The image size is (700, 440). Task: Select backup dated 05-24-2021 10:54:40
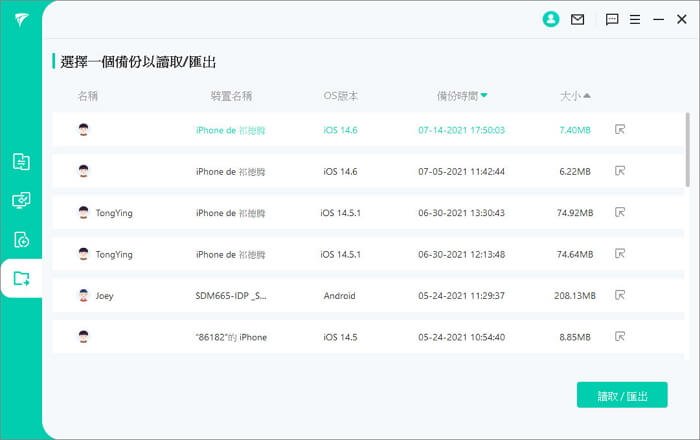[368, 336]
